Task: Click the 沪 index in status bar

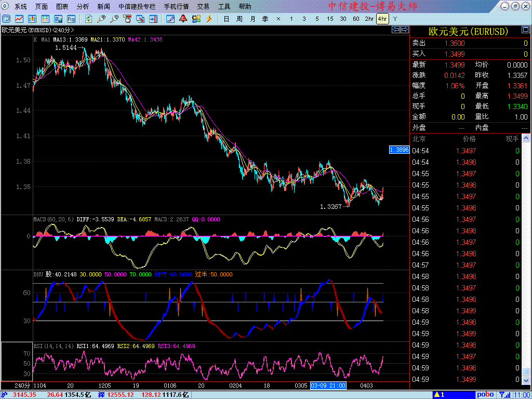Action: coord(4,395)
